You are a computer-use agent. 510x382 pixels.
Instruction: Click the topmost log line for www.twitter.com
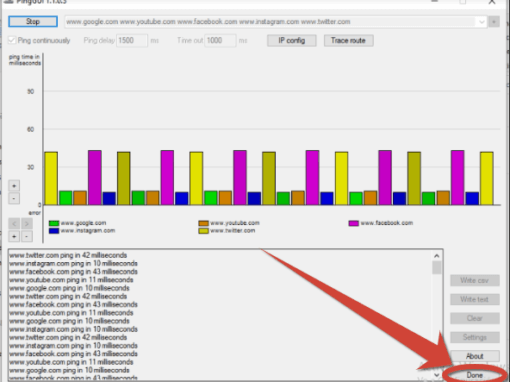click(x=68, y=255)
